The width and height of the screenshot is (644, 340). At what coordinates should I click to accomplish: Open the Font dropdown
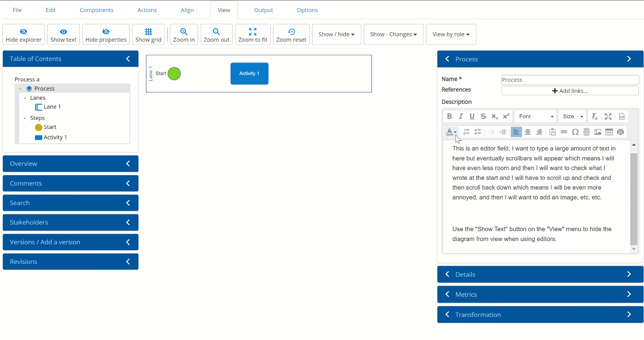(x=536, y=116)
